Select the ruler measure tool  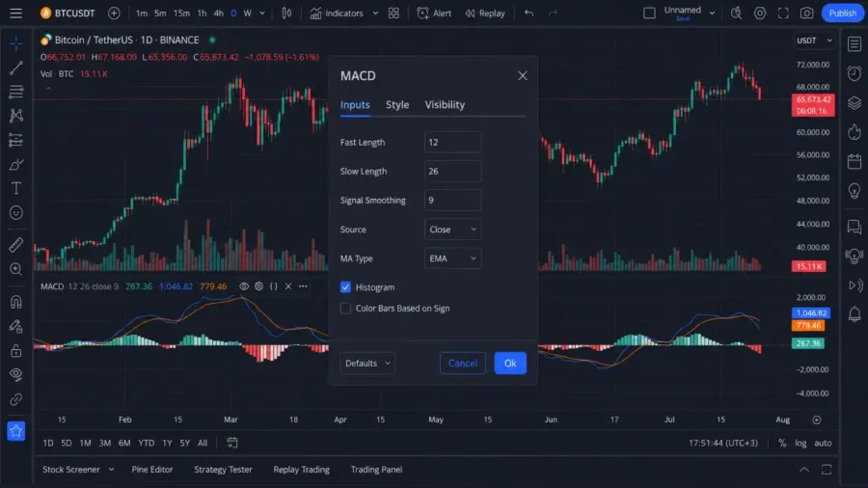[x=16, y=244]
